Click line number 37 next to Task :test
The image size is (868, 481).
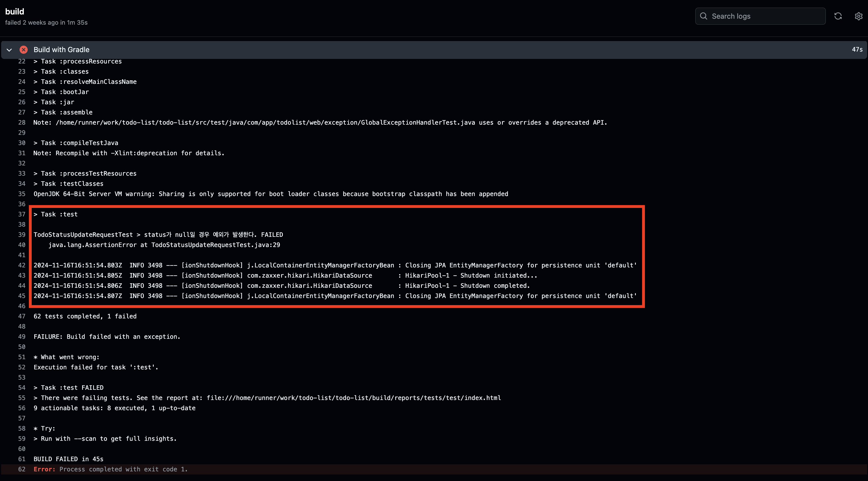pyautogui.click(x=22, y=214)
